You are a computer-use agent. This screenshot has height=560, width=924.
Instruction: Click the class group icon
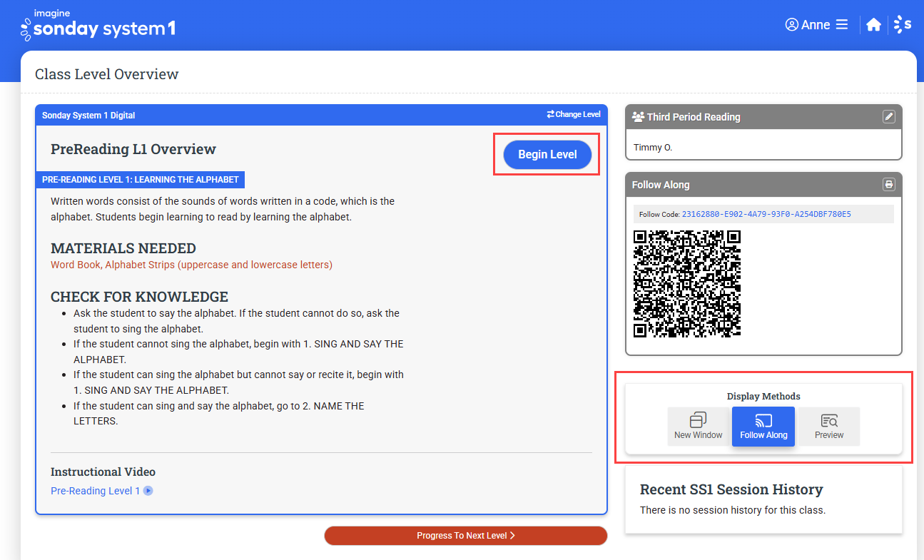638,117
